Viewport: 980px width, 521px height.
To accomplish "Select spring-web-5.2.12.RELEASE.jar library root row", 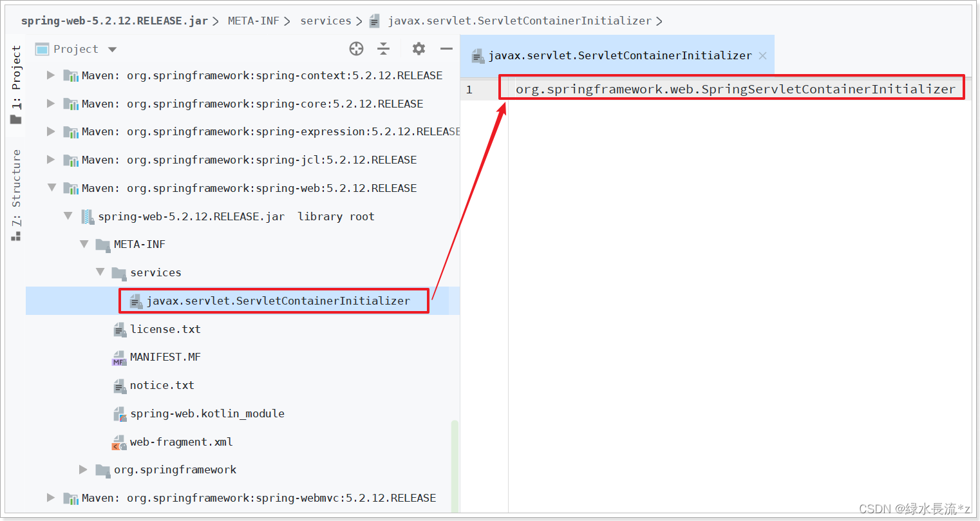I will coord(242,216).
